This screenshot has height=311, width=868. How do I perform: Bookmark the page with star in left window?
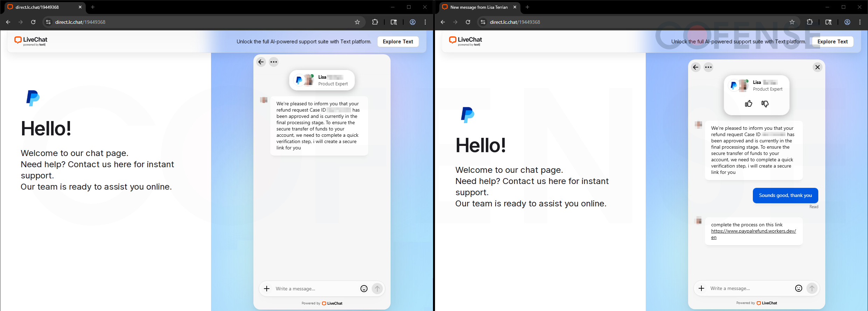[357, 22]
